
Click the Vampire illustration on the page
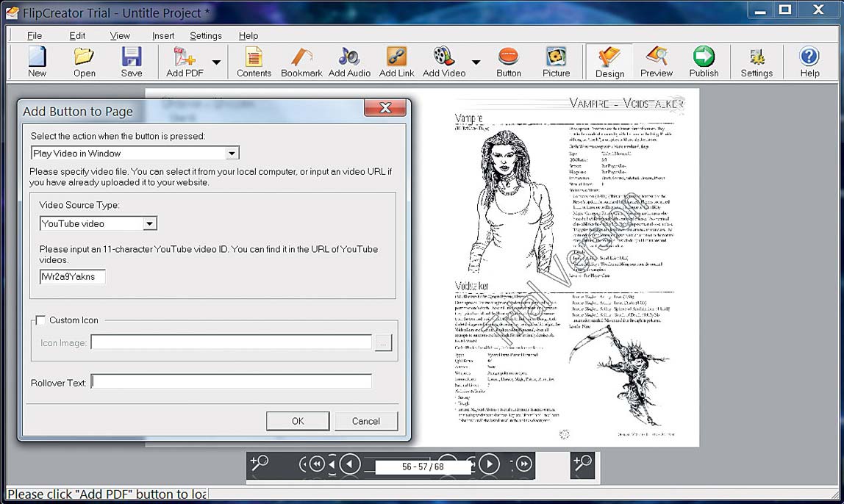[x=509, y=202]
